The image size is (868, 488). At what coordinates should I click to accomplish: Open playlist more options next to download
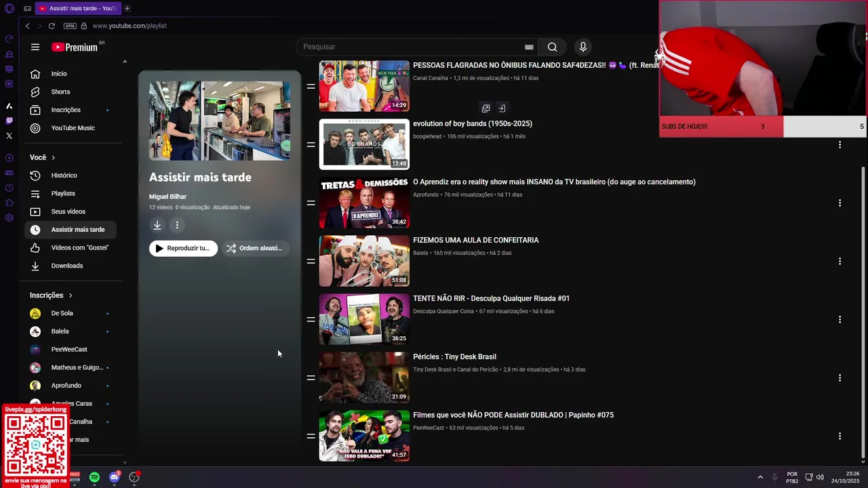177,225
